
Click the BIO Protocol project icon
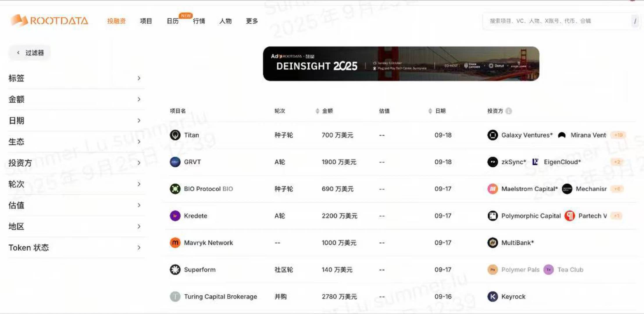pyautogui.click(x=175, y=189)
